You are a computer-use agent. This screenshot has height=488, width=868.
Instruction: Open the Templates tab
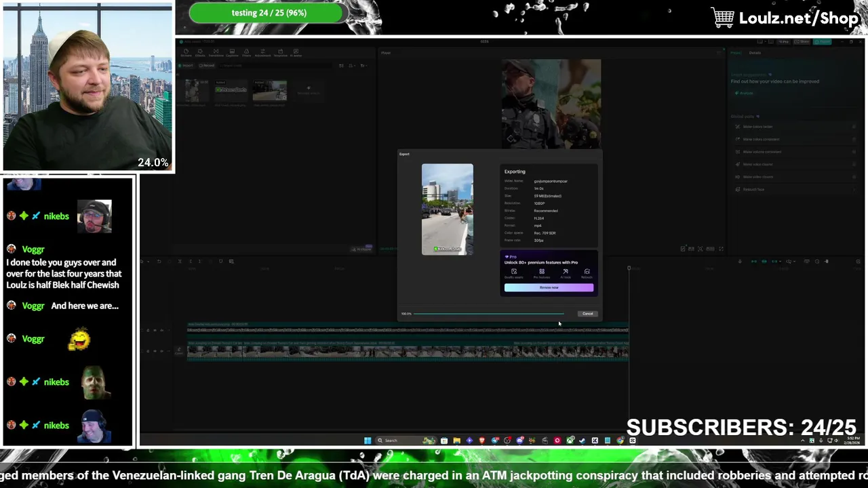[280, 54]
